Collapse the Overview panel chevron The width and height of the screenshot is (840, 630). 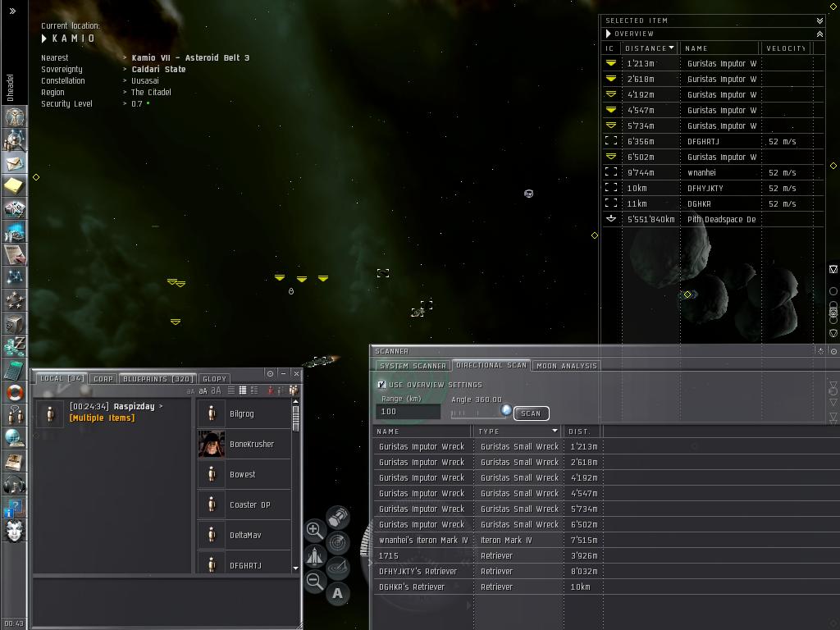tap(819, 34)
